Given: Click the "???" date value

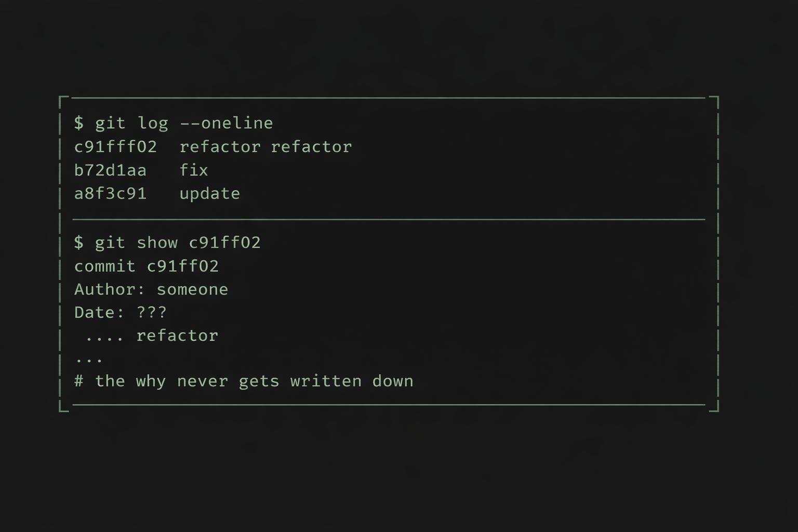Looking at the screenshot, I should (x=151, y=313).
